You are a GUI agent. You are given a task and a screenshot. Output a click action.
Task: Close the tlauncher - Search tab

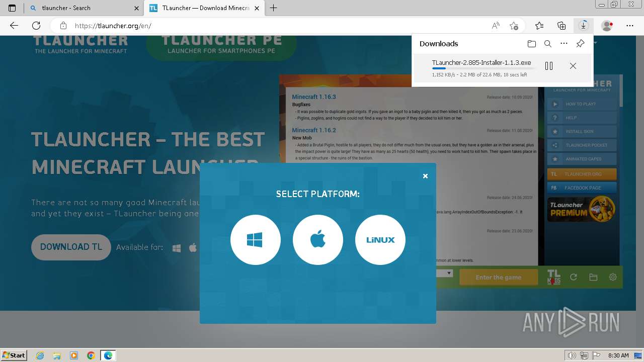[136, 8]
